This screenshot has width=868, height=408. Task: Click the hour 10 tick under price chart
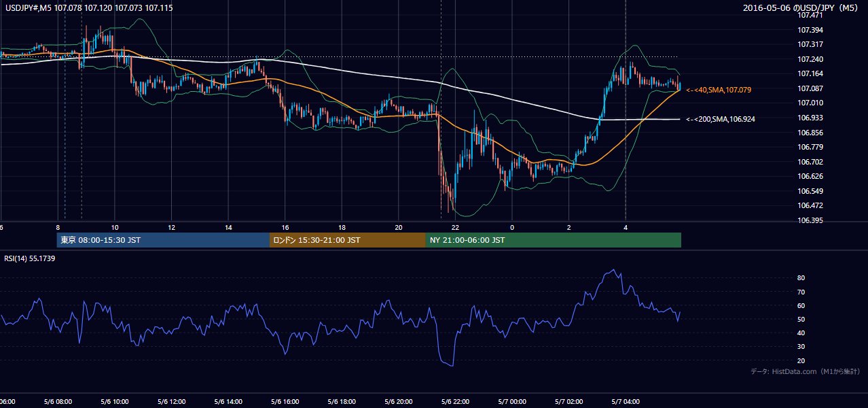pos(115,227)
